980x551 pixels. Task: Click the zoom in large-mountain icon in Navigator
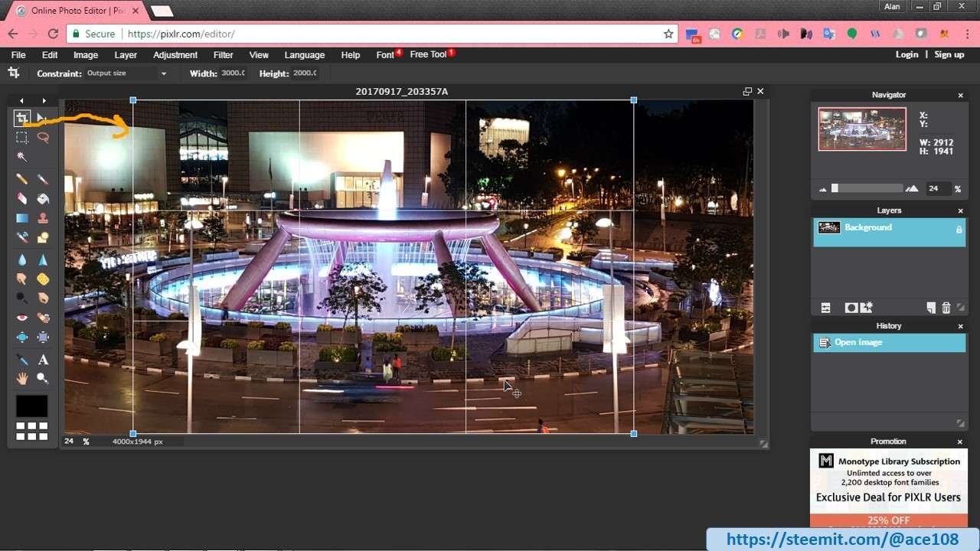click(x=912, y=188)
